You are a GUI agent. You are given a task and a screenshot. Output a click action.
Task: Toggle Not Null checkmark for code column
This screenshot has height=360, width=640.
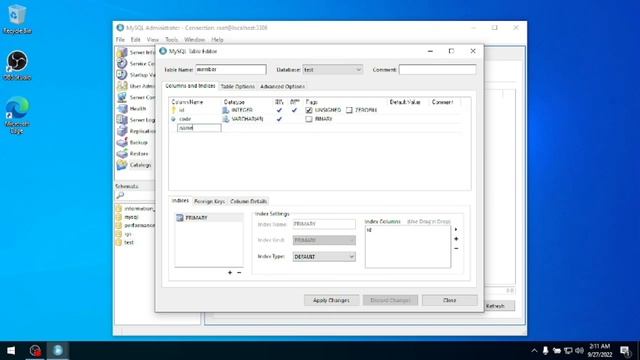click(279, 119)
